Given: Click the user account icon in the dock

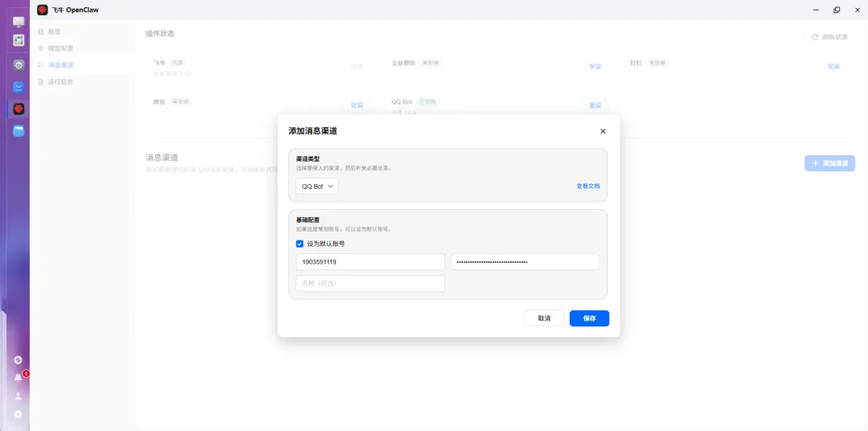Looking at the screenshot, I should [18, 396].
